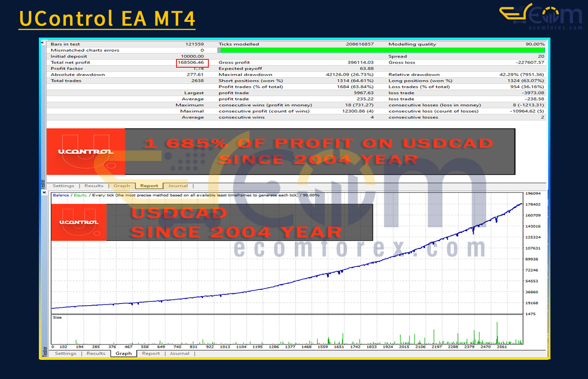Image resolution: width=588 pixels, height=379 pixels.
Task: Close the tester panel showing the statistics report
Action: [x=43, y=42]
